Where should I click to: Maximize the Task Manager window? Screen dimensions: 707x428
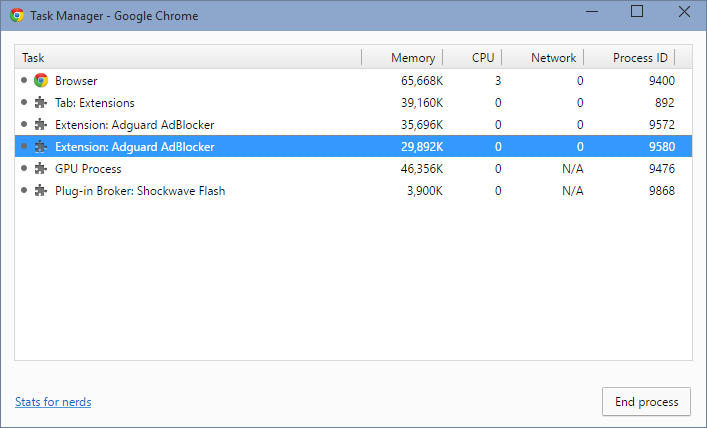tap(637, 11)
